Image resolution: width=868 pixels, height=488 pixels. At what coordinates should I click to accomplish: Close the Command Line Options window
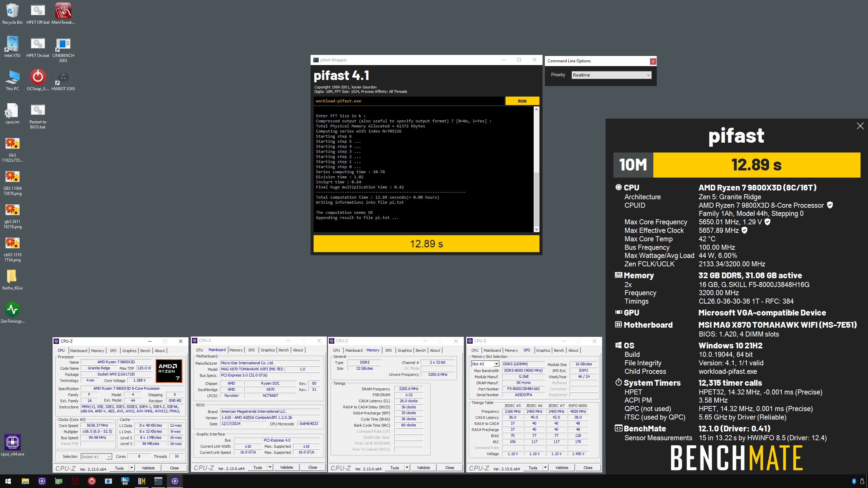(x=653, y=61)
